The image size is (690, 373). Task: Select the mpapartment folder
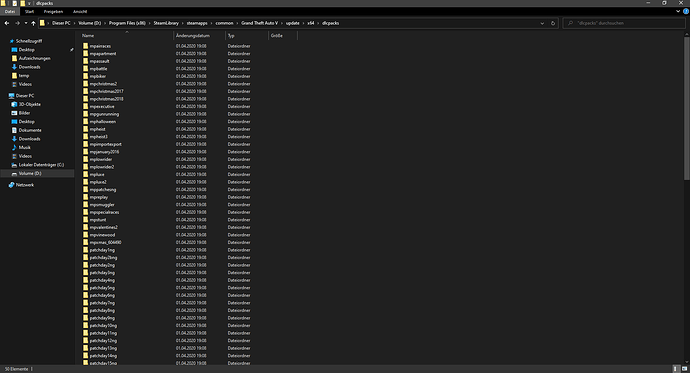click(x=103, y=53)
